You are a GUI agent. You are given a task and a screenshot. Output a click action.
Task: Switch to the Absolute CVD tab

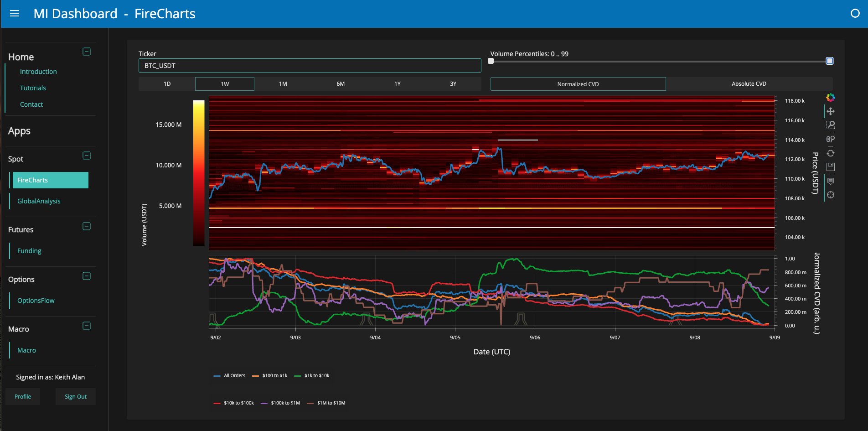pos(749,83)
